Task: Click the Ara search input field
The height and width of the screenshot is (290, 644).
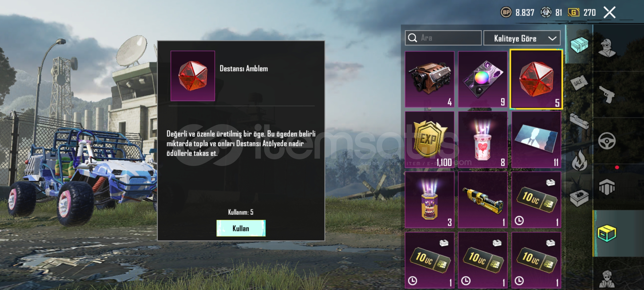Action: 443,38
